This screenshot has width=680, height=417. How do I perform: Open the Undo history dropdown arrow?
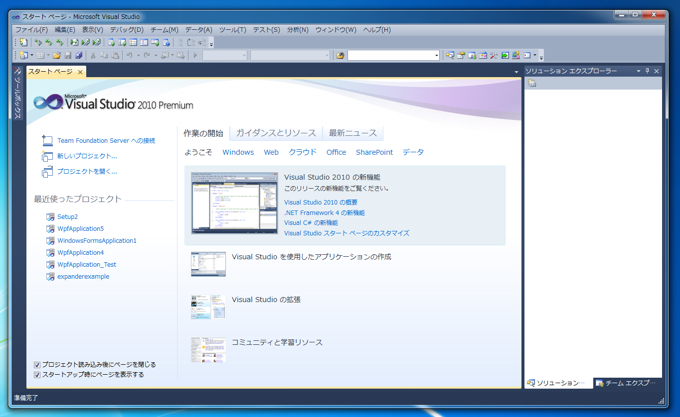click(x=138, y=55)
